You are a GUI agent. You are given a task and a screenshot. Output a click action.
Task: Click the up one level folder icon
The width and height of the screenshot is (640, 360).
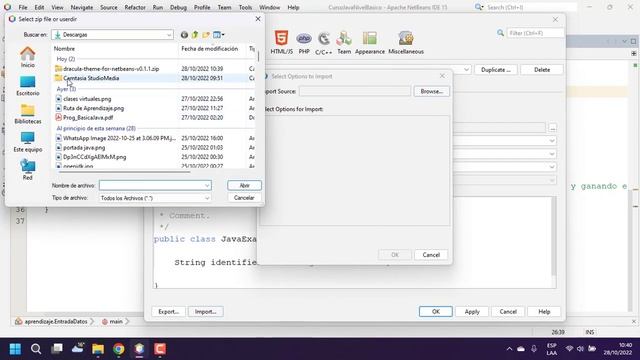pos(195,35)
